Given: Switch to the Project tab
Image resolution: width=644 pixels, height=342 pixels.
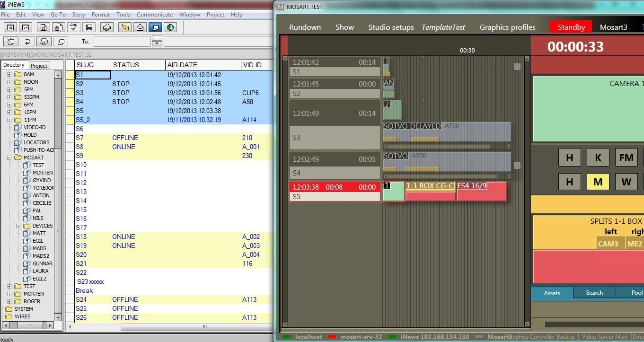Looking at the screenshot, I should (x=39, y=65).
